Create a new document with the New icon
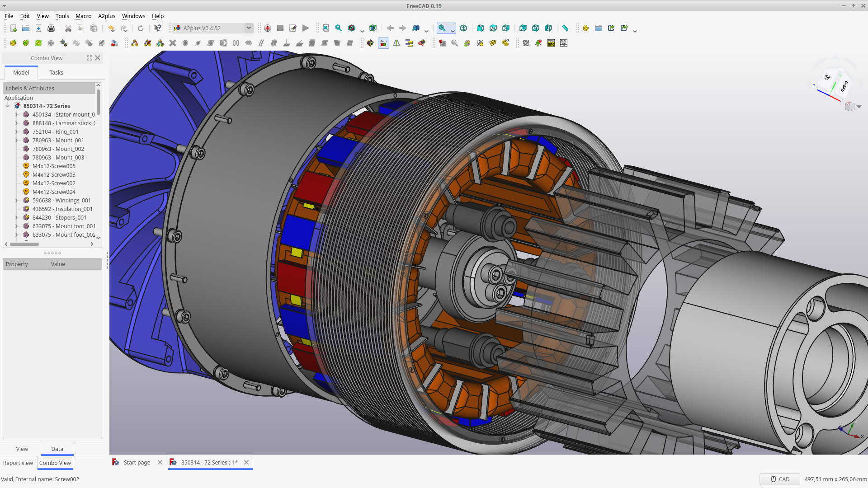 tap(13, 28)
